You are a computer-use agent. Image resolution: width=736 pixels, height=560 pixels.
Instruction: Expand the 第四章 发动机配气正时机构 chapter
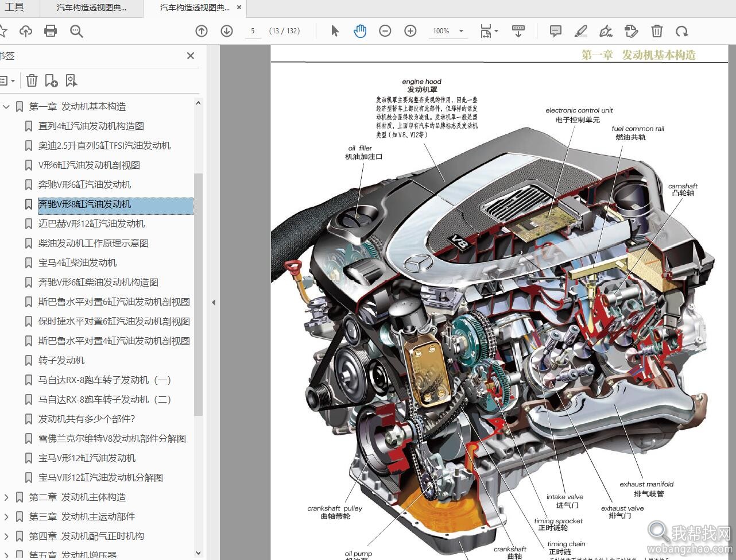pyautogui.click(x=6, y=536)
